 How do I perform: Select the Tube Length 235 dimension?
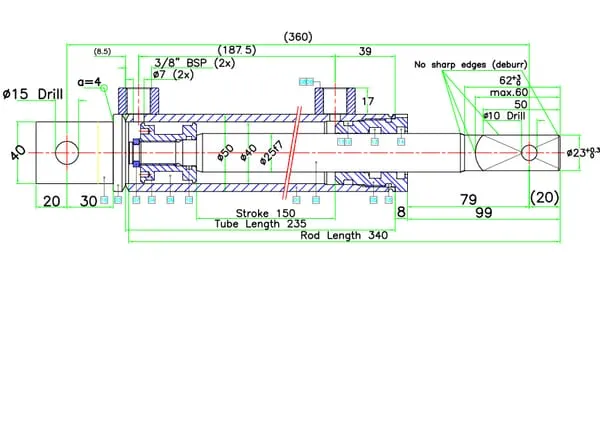pyautogui.click(x=260, y=224)
